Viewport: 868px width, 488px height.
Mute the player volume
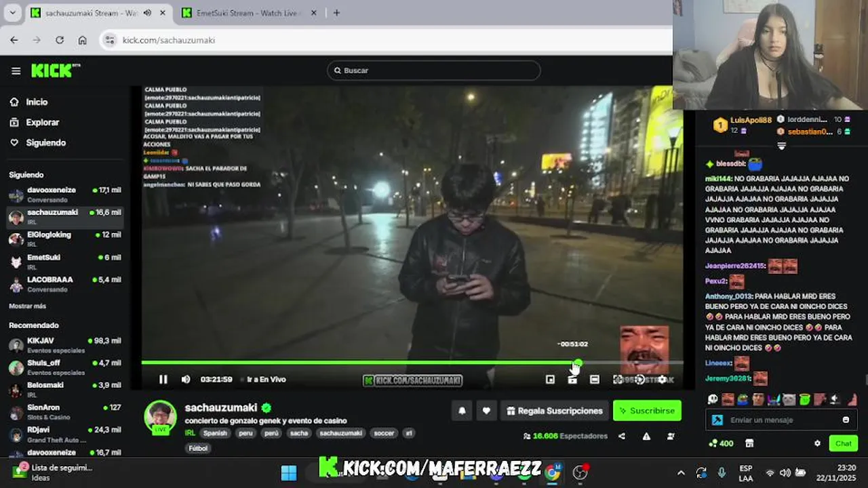186,380
